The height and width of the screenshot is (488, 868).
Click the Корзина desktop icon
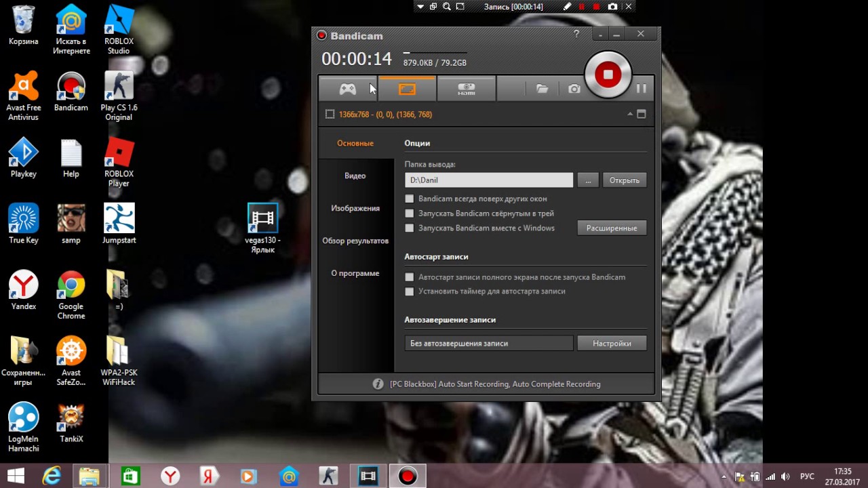click(24, 26)
